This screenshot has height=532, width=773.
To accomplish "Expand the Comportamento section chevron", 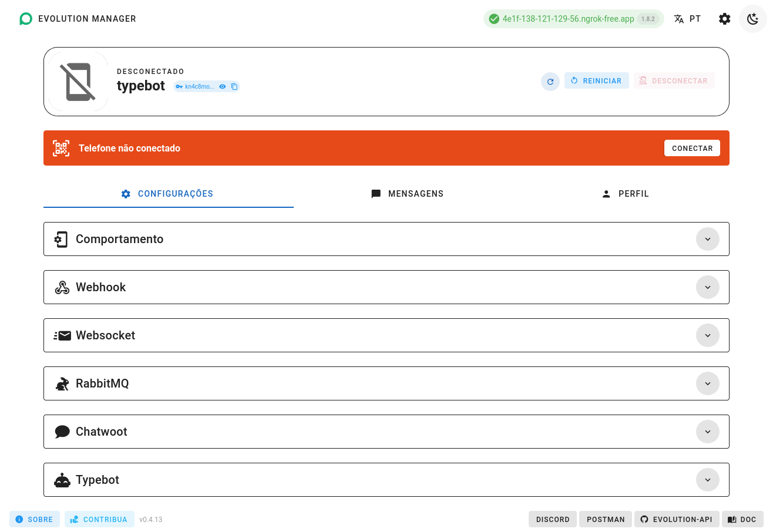I will pyautogui.click(x=708, y=239).
